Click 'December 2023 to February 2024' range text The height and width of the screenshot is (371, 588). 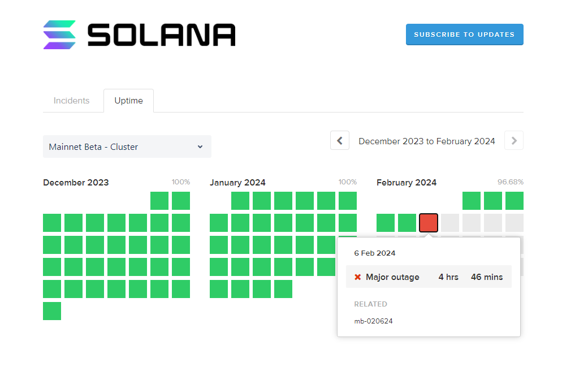[x=427, y=141]
